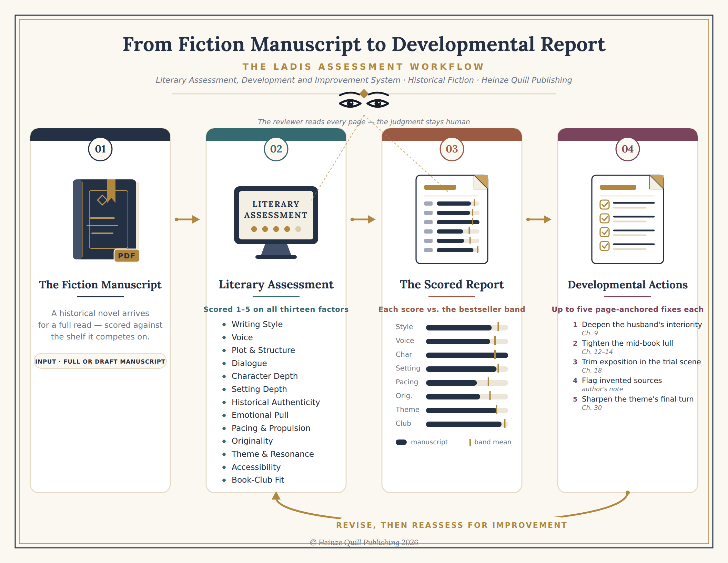Click the 'author's note' reference
728x563 pixels.
pos(603,389)
